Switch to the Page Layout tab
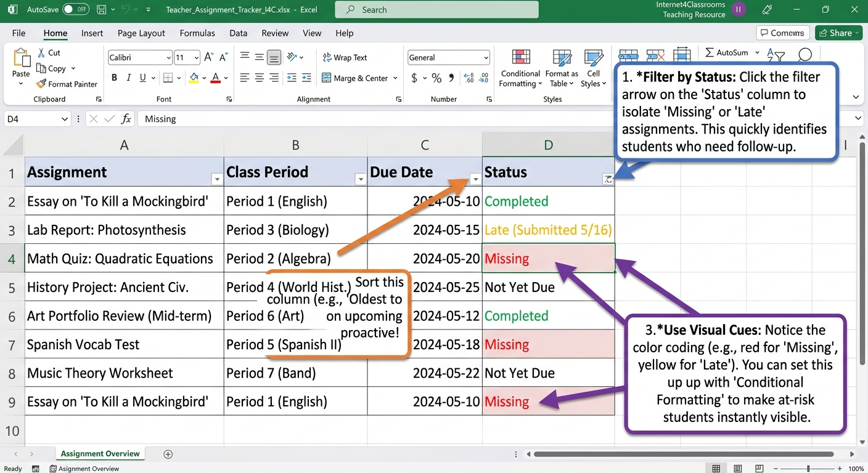The height and width of the screenshot is (473, 868). point(141,33)
